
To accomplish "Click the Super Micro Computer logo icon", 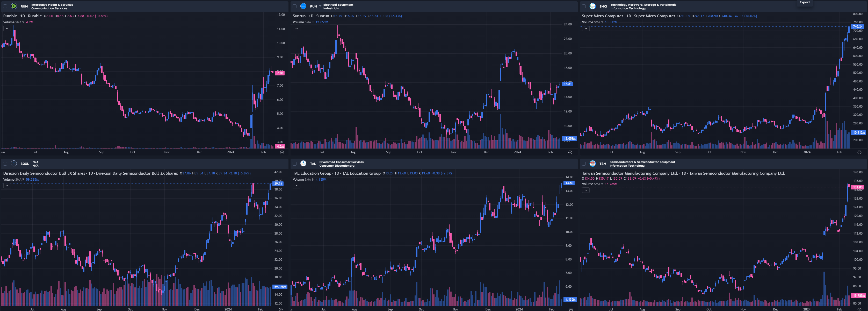I will (593, 6).
